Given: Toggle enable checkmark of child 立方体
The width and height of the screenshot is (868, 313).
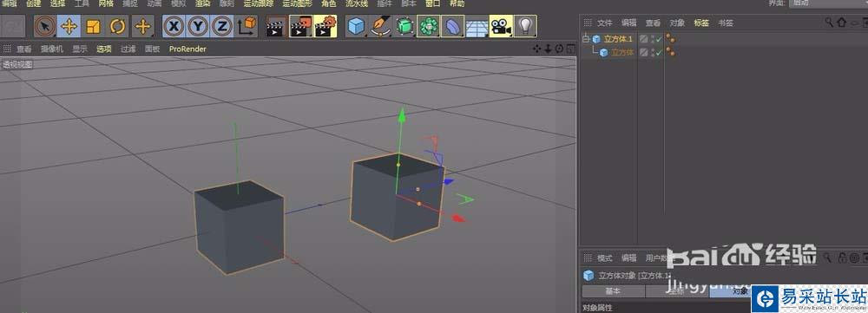Looking at the screenshot, I should 659,53.
